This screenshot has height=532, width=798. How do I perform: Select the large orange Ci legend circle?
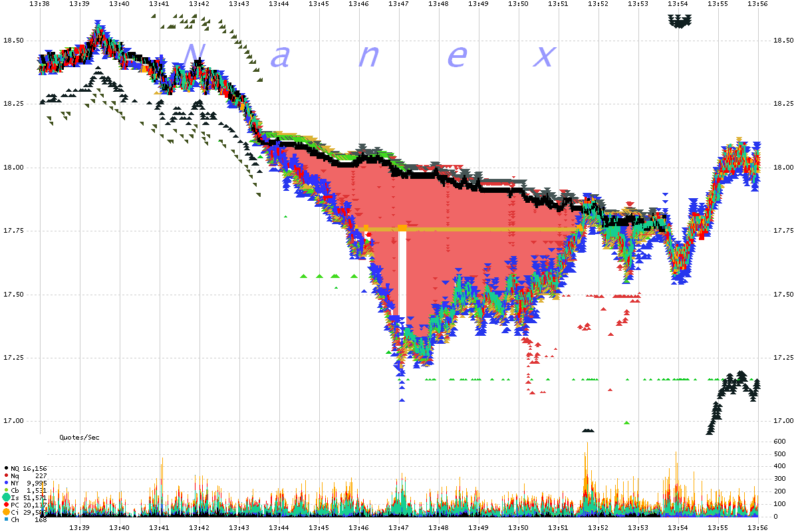[6, 512]
